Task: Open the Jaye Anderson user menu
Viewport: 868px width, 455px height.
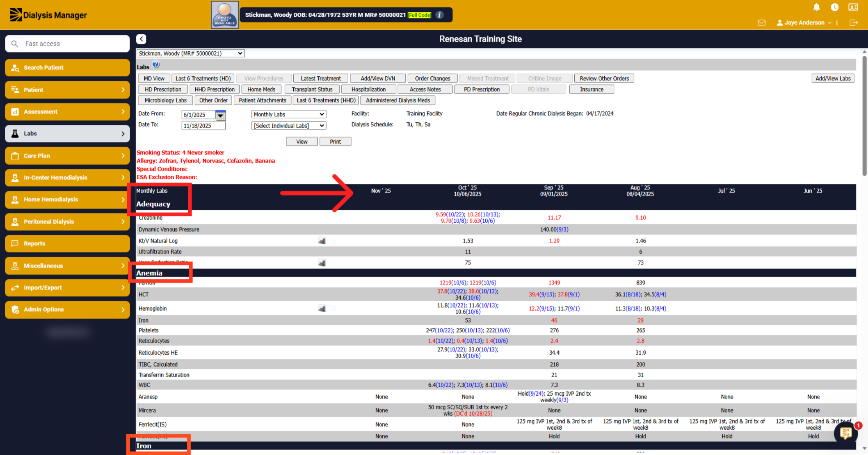Action: [804, 22]
